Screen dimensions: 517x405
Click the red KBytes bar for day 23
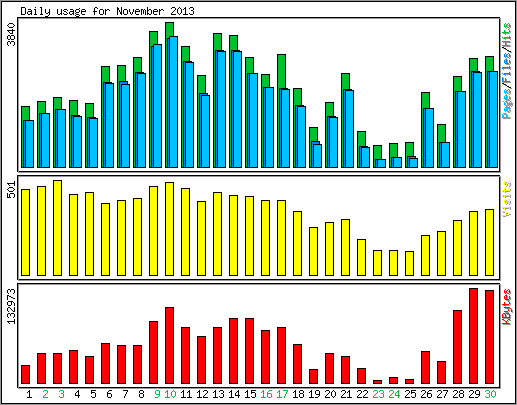click(377, 382)
